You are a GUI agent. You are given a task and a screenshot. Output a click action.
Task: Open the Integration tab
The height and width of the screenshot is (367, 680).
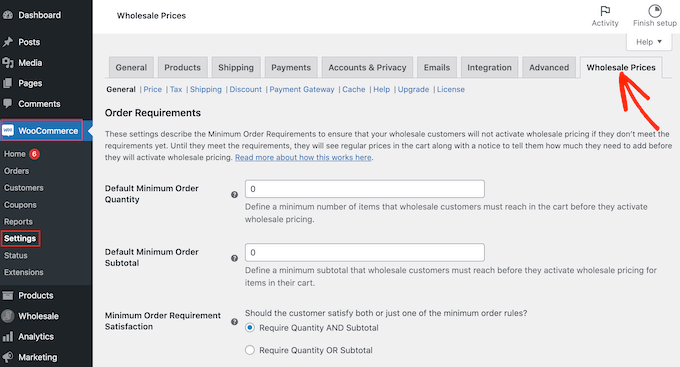pyautogui.click(x=489, y=68)
